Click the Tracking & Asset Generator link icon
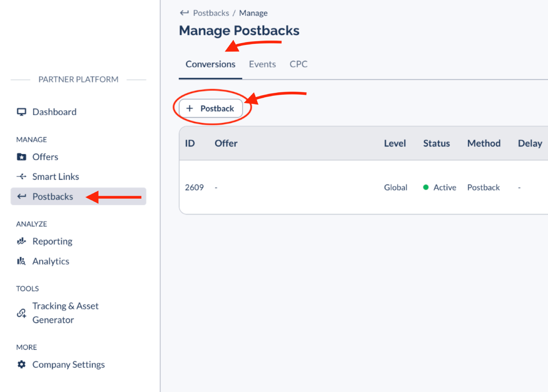Viewport: 548px width, 392px height. pyautogui.click(x=22, y=313)
